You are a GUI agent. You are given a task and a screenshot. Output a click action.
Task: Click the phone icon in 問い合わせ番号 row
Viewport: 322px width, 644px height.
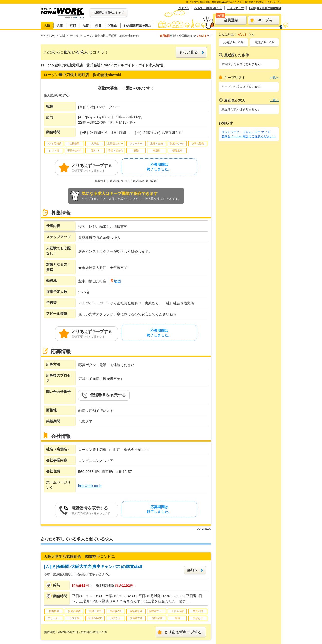(x=84, y=395)
